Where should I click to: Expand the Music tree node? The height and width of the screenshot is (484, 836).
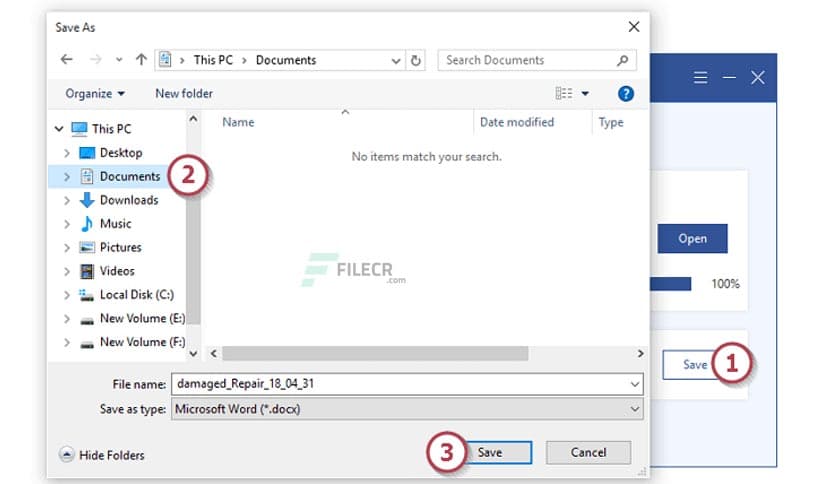click(67, 224)
